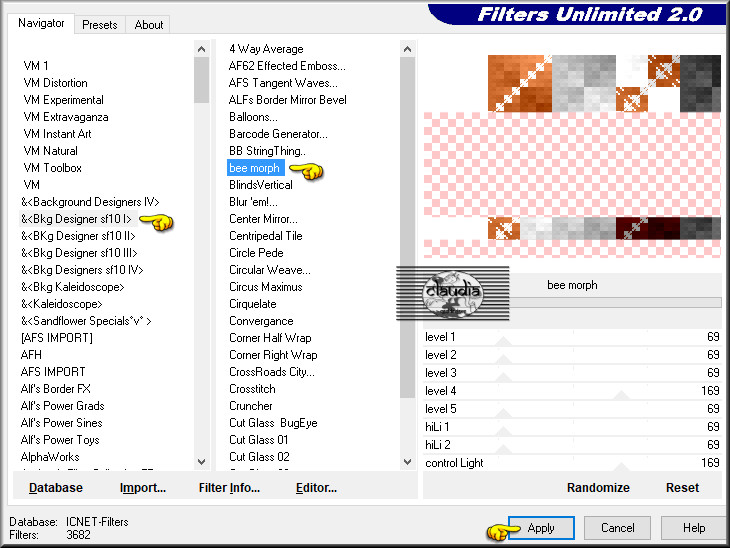Randomize the filter settings
This screenshot has width=730, height=548.
click(x=598, y=487)
